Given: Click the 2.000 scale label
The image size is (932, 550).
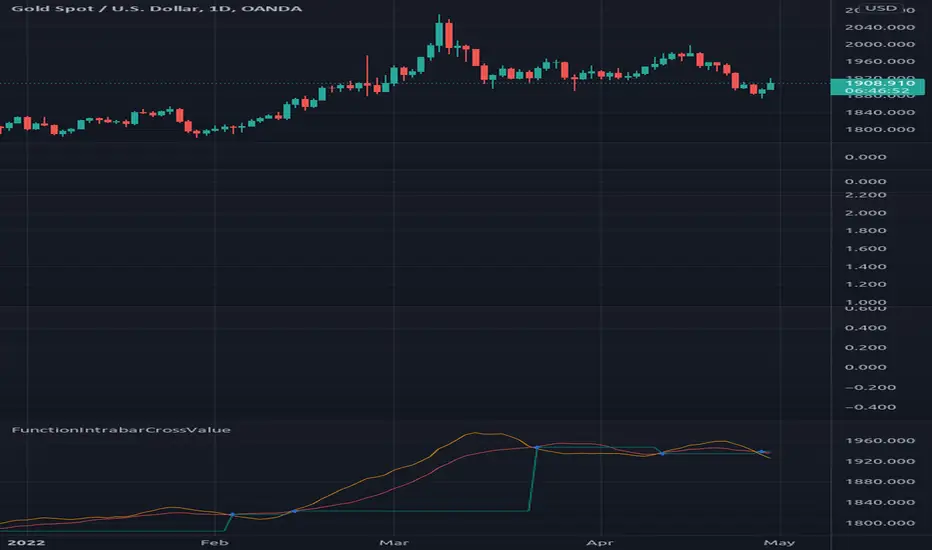Looking at the screenshot, I should 865,213.
